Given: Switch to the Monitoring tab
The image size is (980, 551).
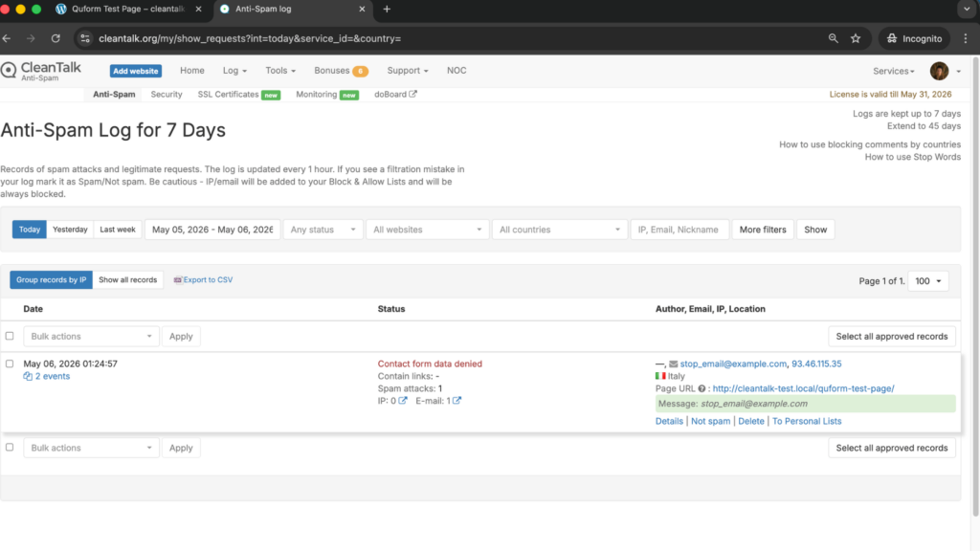Looking at the screenshot, I should click(316, 95).
